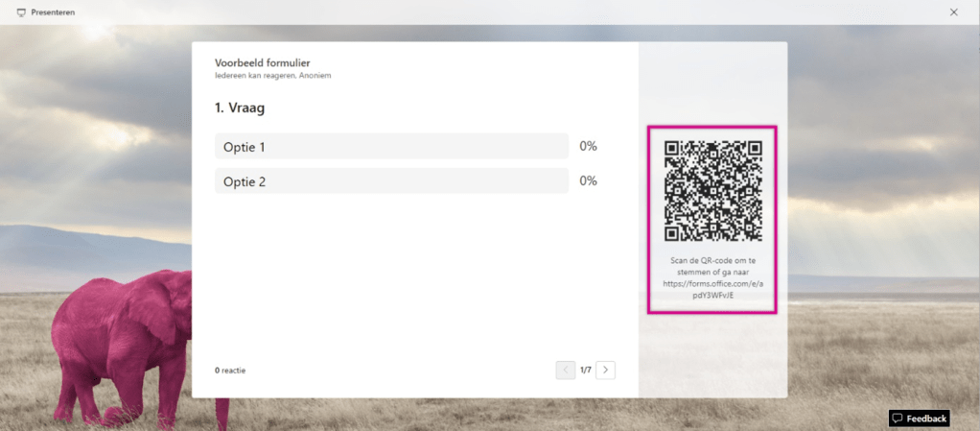The image size is (980, 431).
Task: Click the Presenteren screen icon in title bar
Action: tap(21, 12)
